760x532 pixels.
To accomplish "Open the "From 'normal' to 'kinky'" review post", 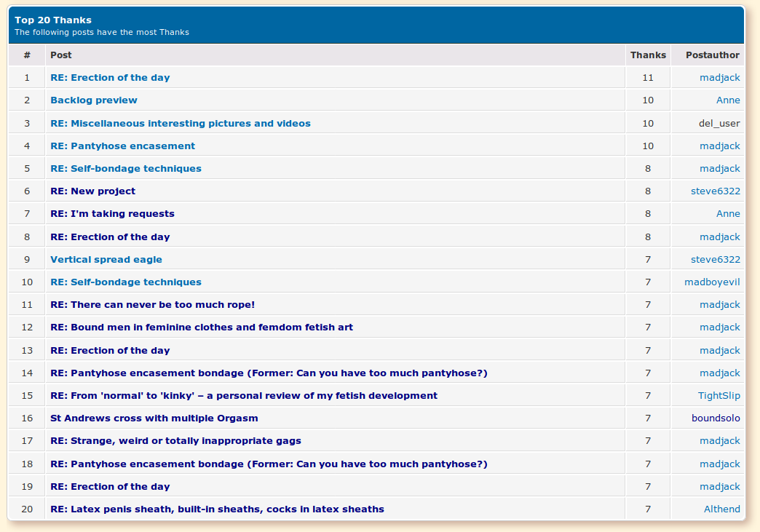I will [x=243, y=396].
